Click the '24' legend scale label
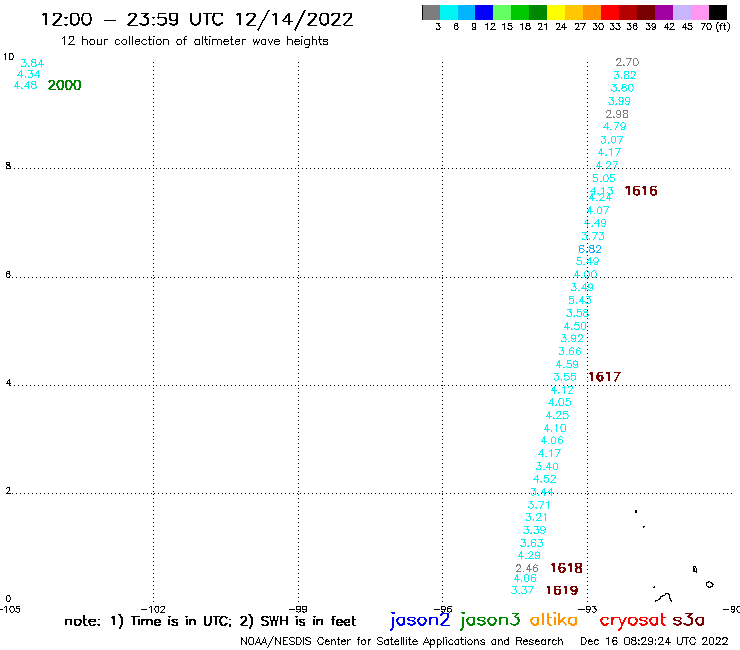This screenshot has height=650, width=740. [x=561, y=26]
